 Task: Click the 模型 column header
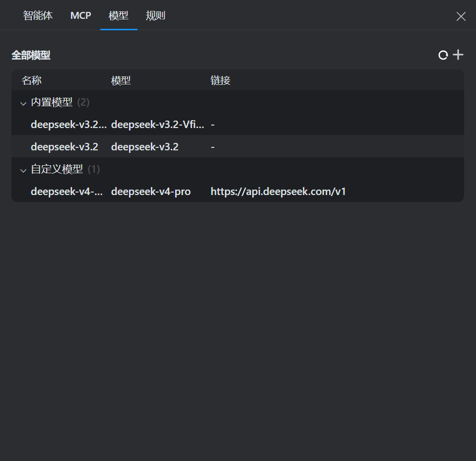121,80
